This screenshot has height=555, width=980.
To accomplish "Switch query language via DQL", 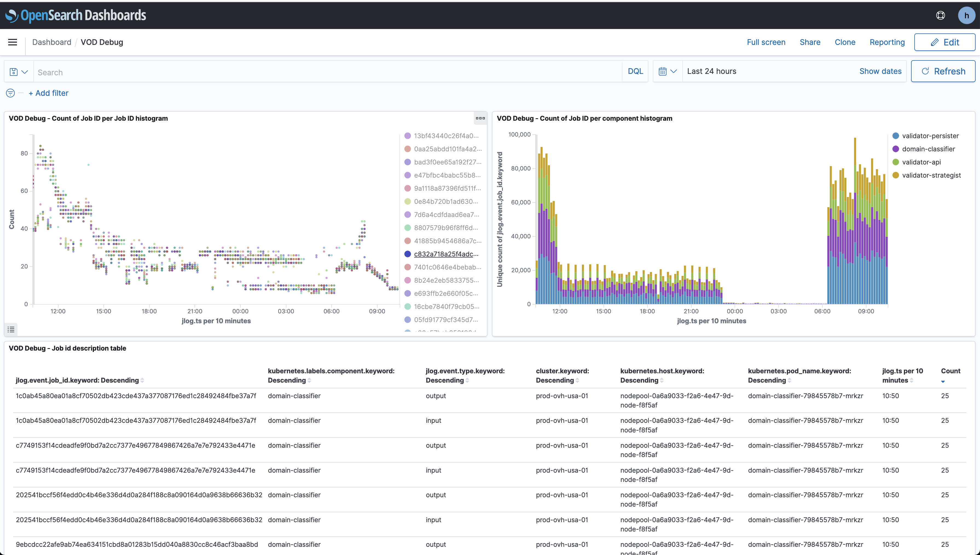I will pyautogui.click(x=635, y=71).
